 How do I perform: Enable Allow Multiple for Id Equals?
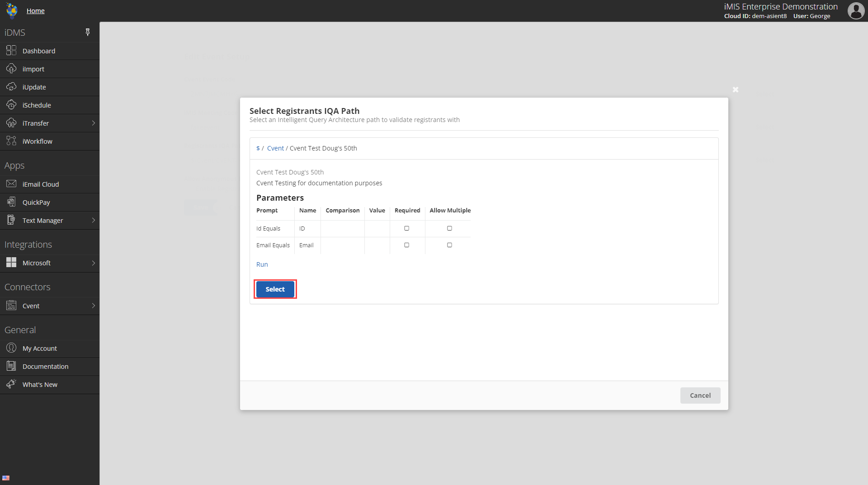tap(449, 228)
